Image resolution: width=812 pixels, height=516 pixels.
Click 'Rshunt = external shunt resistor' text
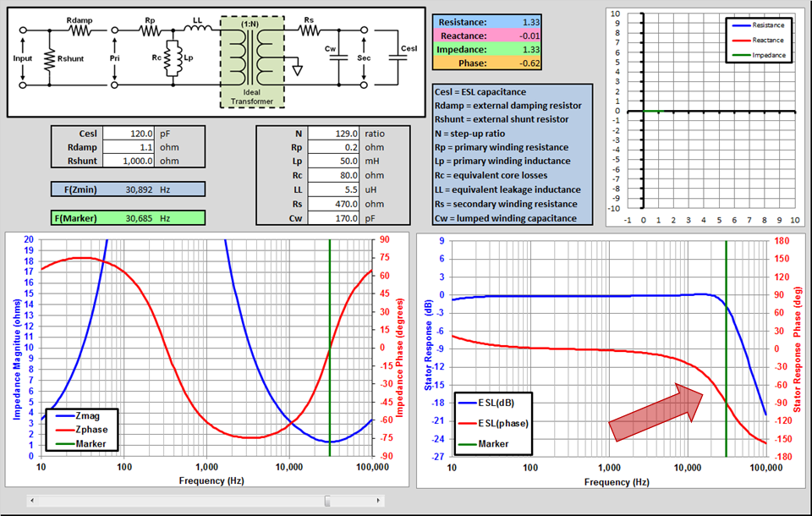pyautogui.click(x=502, y=119)
